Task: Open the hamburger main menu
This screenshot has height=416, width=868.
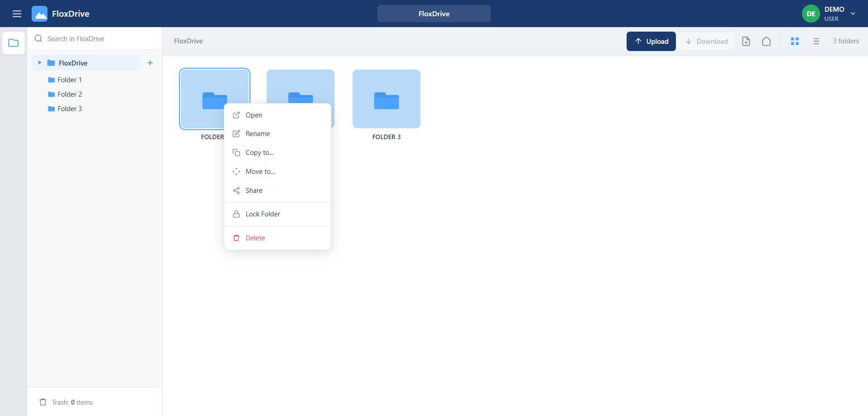Action: tap(17, 14)
